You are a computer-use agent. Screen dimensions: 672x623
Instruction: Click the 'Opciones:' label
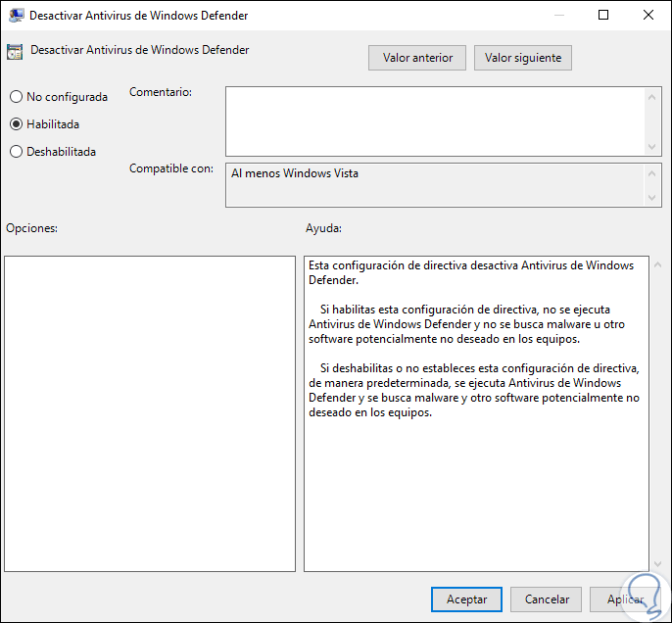31,228
